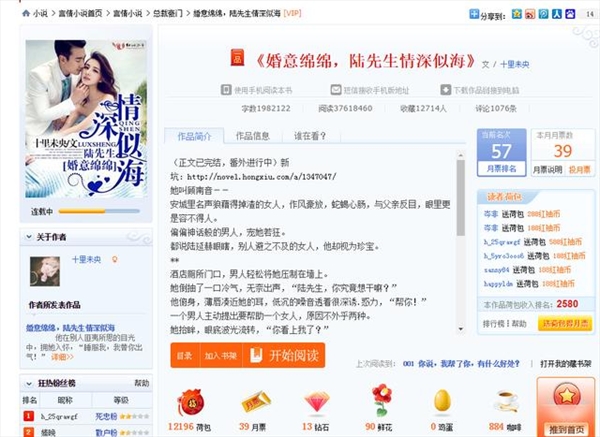
Task: Open the 谁在看？ tab
Action: click(x=310, y=136)
